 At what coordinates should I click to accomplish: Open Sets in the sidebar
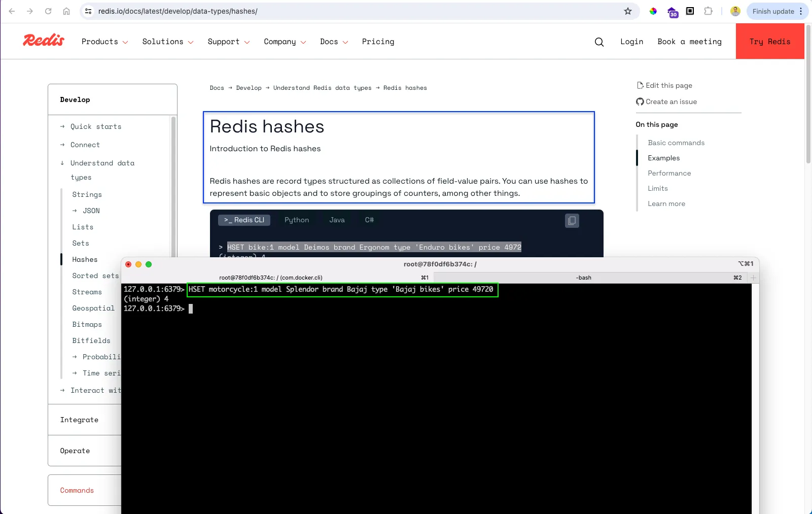(81, 243)
